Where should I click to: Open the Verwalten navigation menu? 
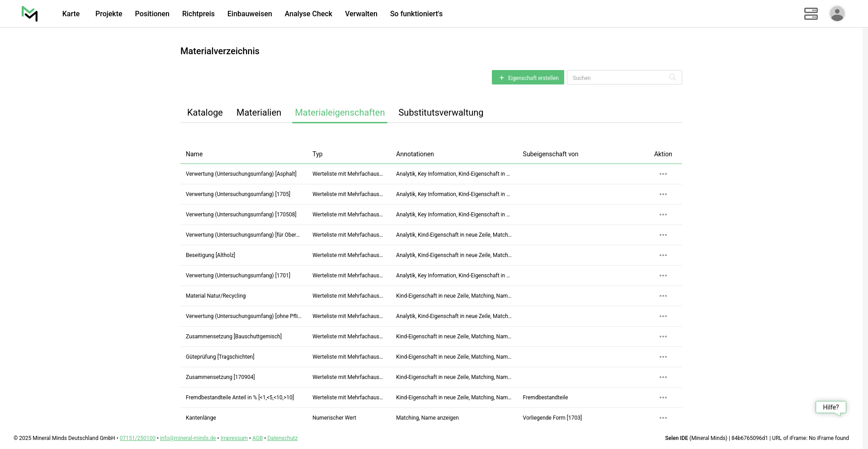pyautogui.click(x=361, y=14)
